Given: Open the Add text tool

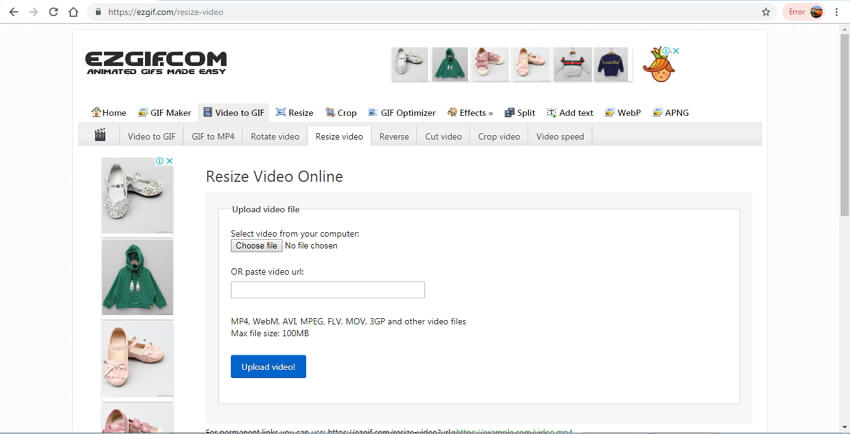Looking at the screenshot, I should click(570, 113).
